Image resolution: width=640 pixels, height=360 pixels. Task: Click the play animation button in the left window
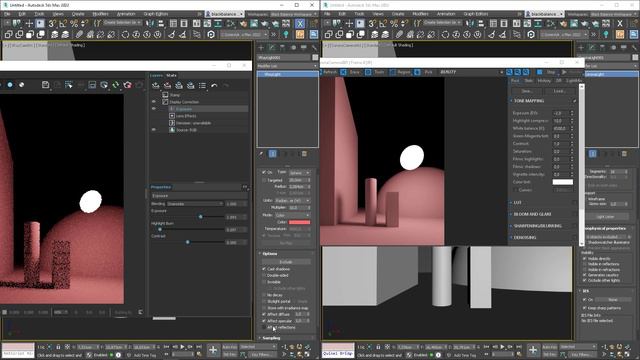click(x=182, y=347)
